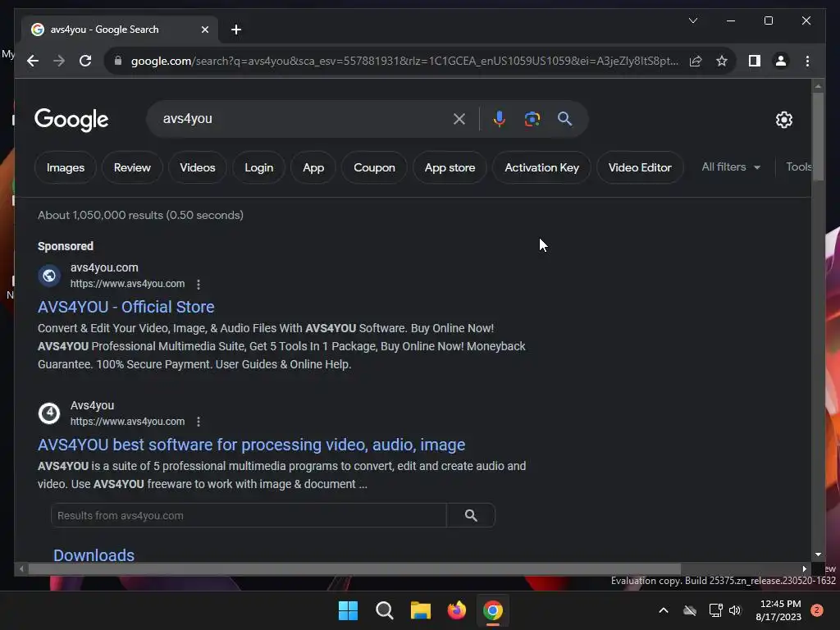This screenshot has width=840, height=630.
Task: Click the Avs4you favicon of organic result
Action: point(49,413)
